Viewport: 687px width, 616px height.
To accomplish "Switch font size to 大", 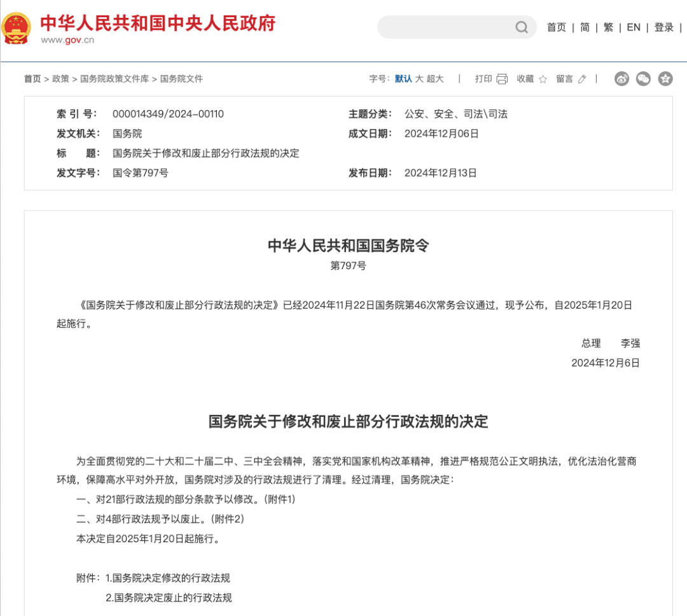I will click(419, 79).
